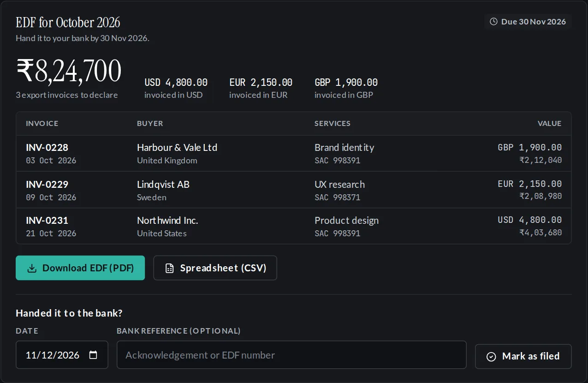
Task: Click the INVOICE column header
Action: point(42,124)
